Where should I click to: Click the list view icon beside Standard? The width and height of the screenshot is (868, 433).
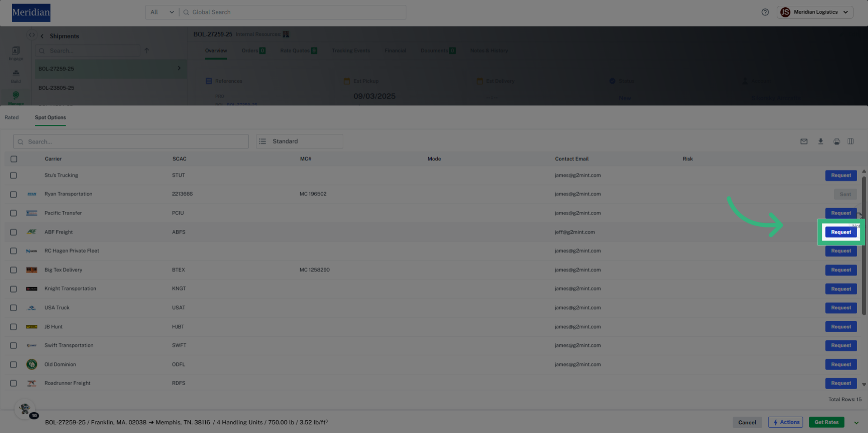click(x=263, y=142)
